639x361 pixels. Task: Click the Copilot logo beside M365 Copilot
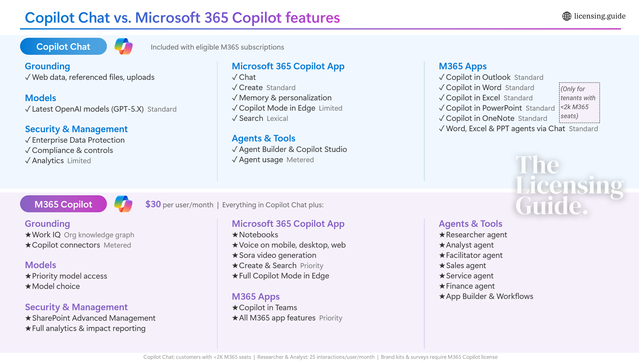123,204
